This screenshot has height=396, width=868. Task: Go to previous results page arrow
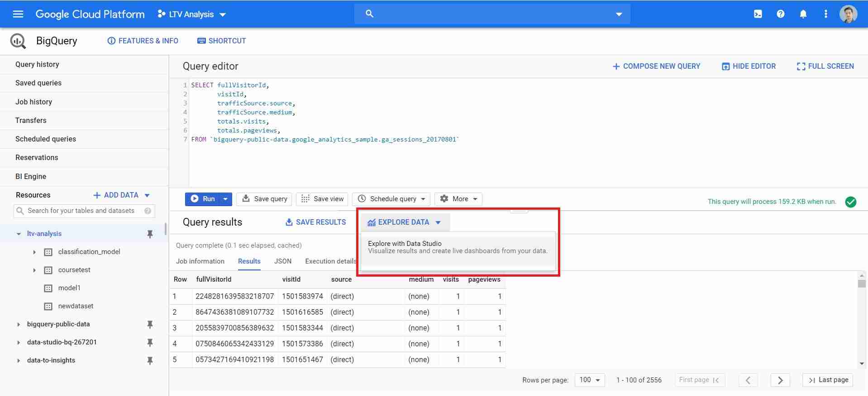coord(748,380)
